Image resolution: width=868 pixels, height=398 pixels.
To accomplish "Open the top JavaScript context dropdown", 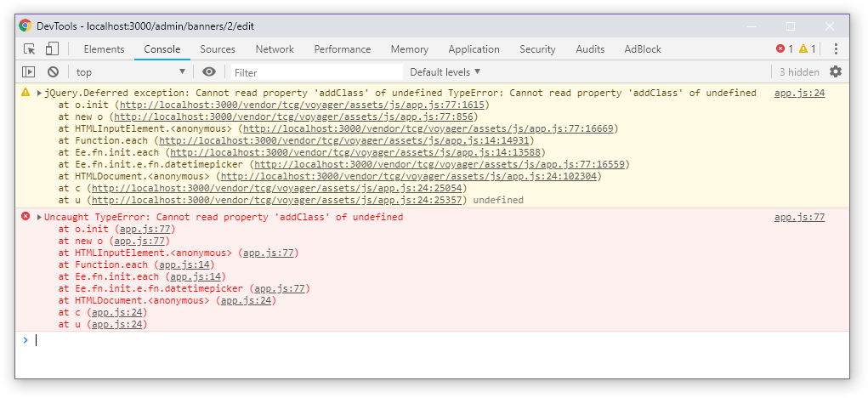I will pyautogui.click(x=131, y=72).
